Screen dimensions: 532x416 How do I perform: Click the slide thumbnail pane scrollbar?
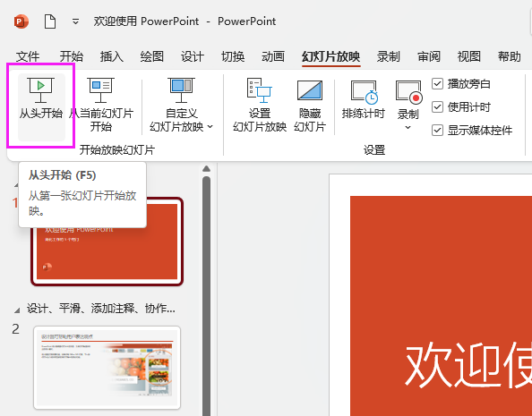[x=206, y=295]
